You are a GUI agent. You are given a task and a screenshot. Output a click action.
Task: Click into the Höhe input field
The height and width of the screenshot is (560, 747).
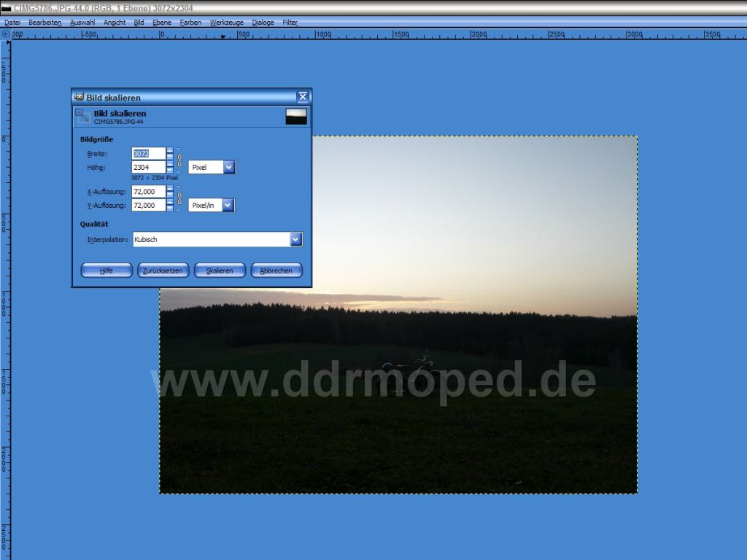pos(148,167)
